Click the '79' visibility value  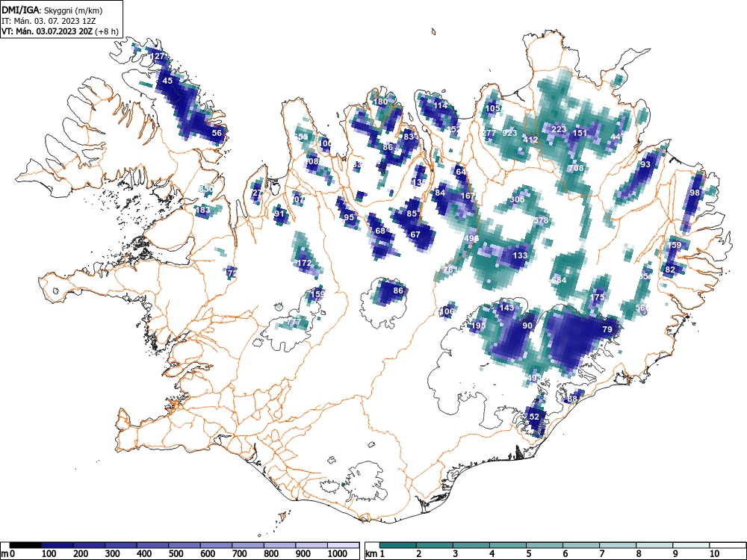point(607,329)
